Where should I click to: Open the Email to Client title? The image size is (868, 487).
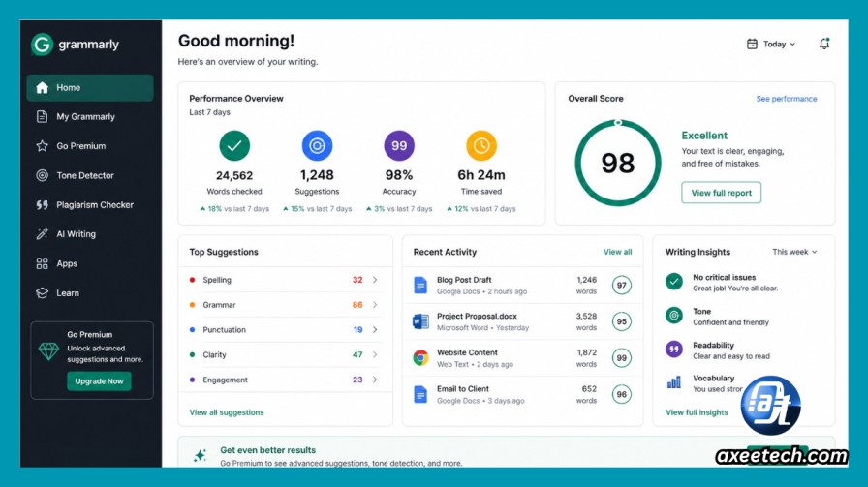pos(463,389)
